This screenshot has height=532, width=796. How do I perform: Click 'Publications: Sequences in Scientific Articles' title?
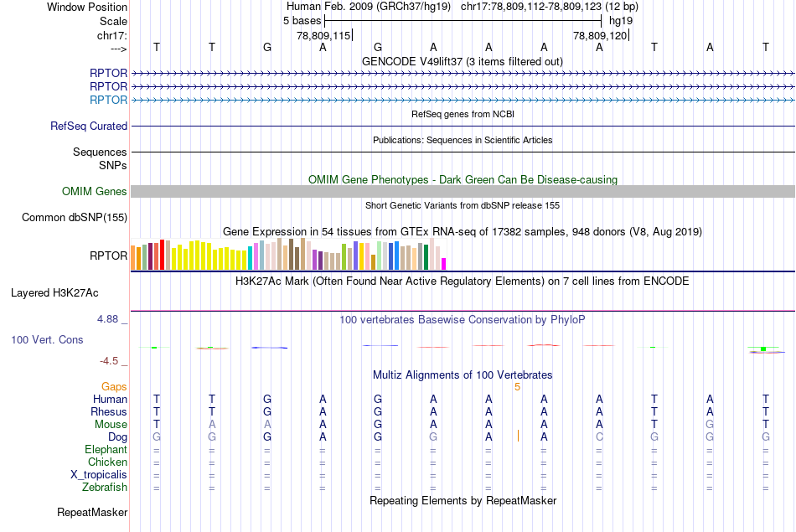463,140
